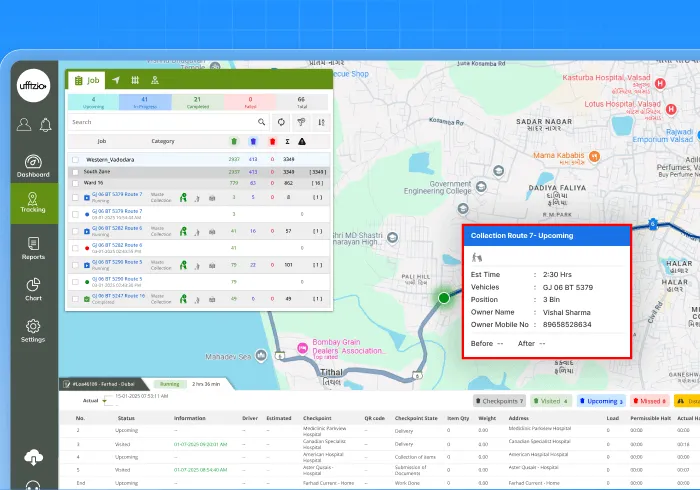Click the green route marker on map
The image size is (700, 490).
pyautogui.click(x=443, y=297)
